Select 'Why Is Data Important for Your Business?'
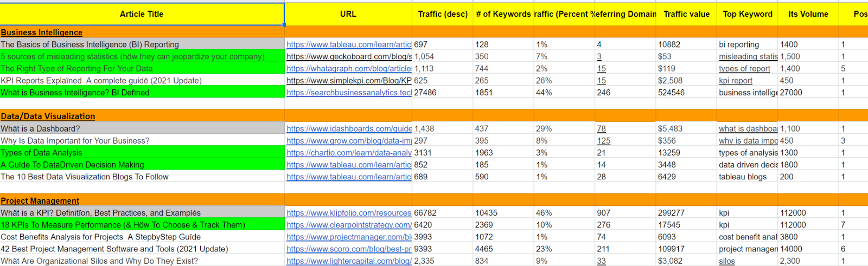The width and height of the screenshot is (868, 266). click(142, 140)
